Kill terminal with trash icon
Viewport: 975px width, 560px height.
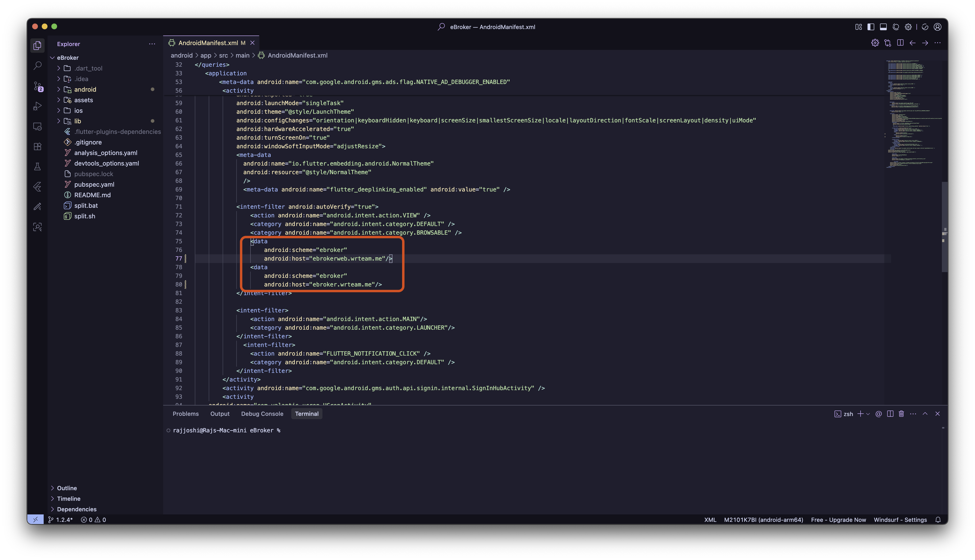click(901, 414)
